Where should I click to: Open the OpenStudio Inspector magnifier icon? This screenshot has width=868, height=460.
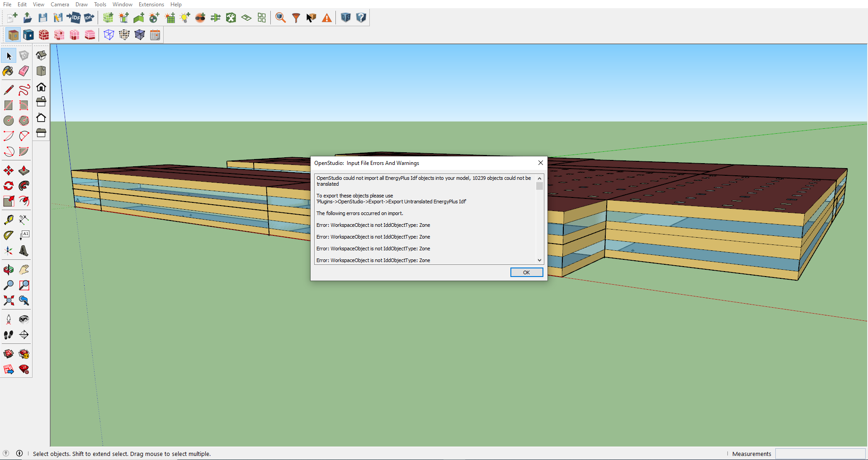(x=280, y=18)
